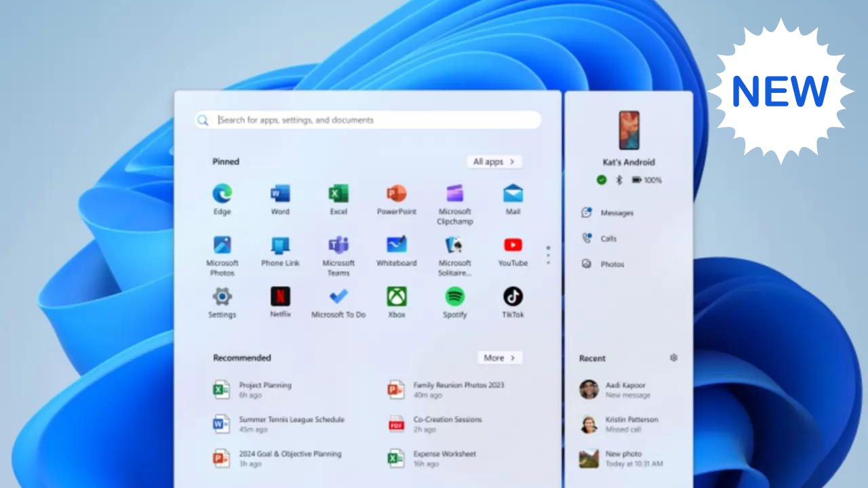
Task: Expand All apps list
Action: [x=494, y=162]
